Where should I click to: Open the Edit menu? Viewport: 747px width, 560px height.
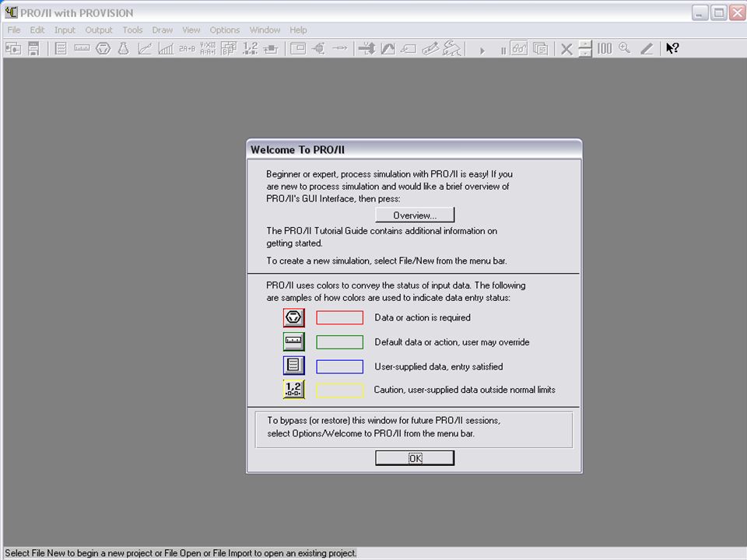coord(37,30)
